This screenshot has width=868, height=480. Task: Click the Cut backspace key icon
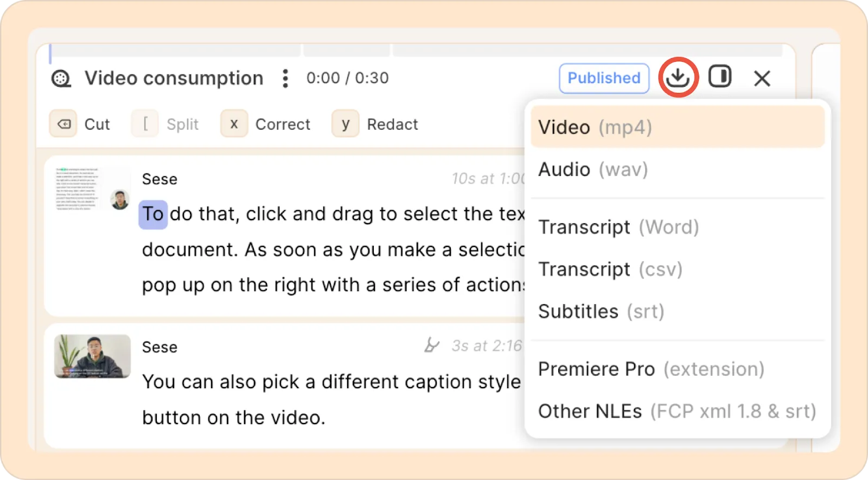pos(63,124)
